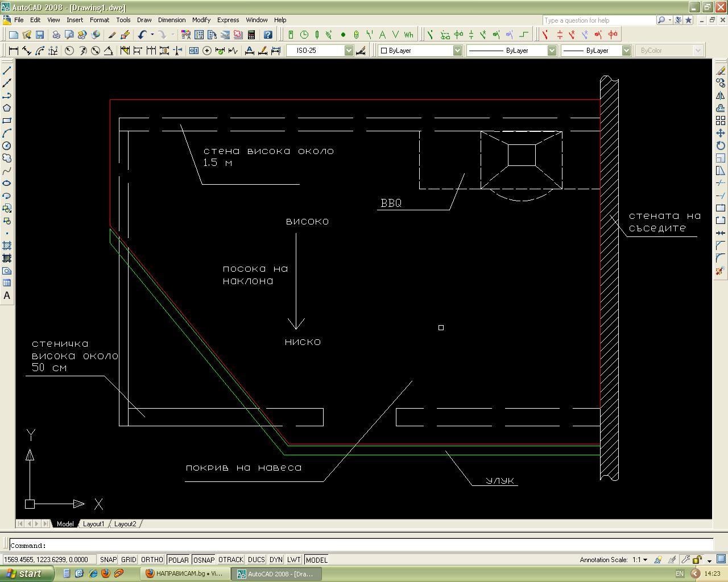Disable OSNAP in the status bar
Screen dimensions: 728x582
pos(204,560)
